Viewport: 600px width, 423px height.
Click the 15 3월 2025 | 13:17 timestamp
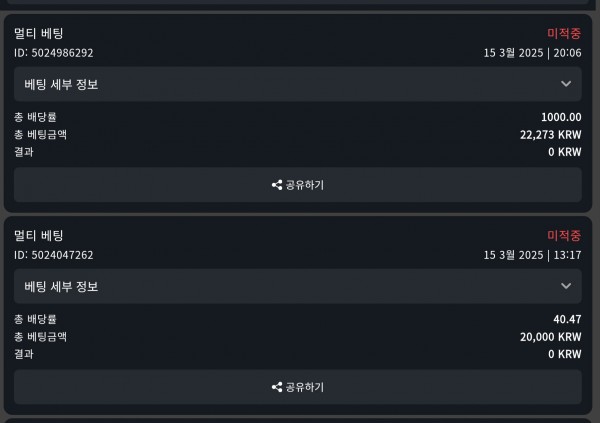pos(533,255)
